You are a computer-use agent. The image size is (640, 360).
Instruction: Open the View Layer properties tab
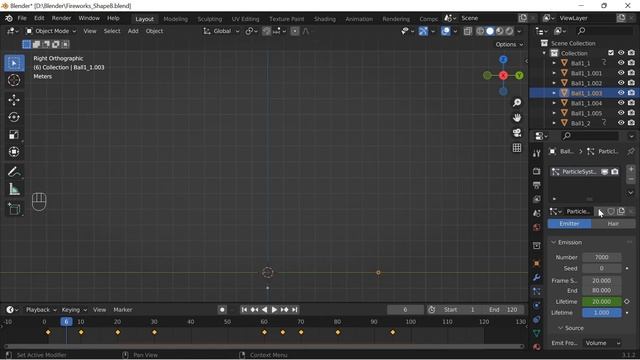pyautogui.click(x=536, y=199)
